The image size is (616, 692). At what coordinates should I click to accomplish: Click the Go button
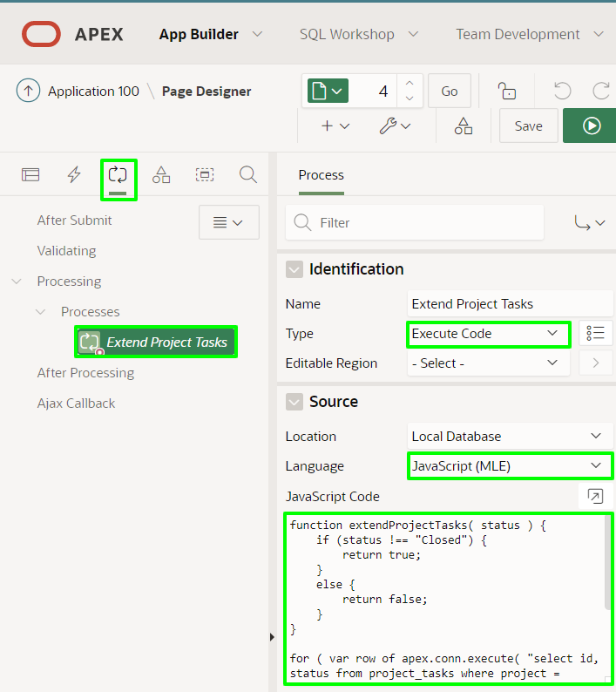(450, 91)
